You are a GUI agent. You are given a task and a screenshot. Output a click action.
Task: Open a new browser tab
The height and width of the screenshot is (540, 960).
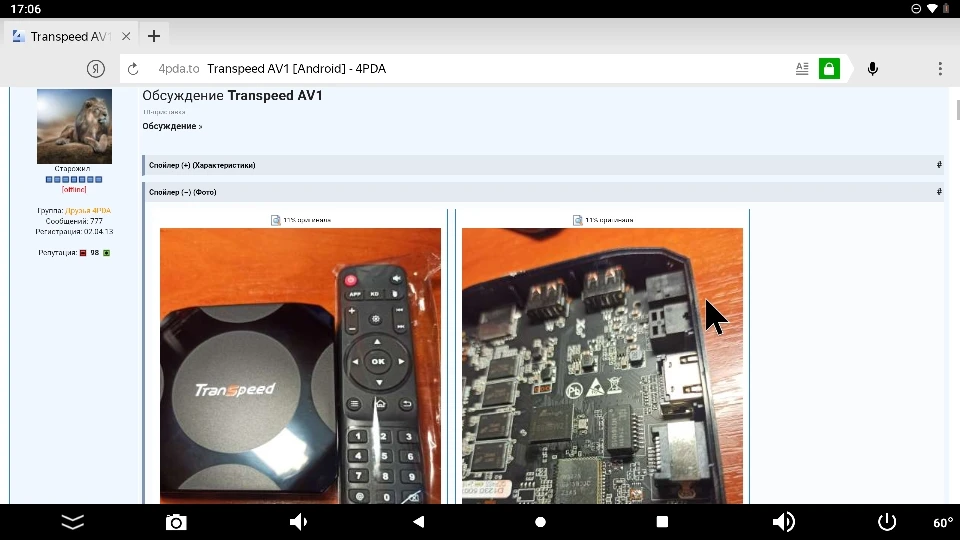pos(154,36)
